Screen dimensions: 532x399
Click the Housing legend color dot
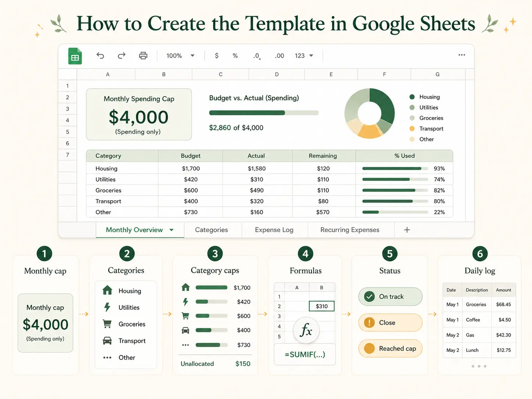412,97
